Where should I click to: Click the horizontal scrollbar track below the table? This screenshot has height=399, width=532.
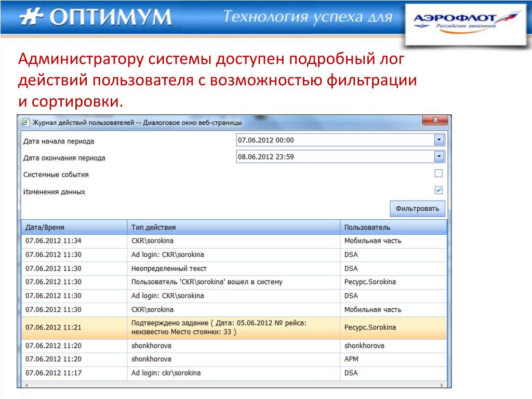coord(233,384)
